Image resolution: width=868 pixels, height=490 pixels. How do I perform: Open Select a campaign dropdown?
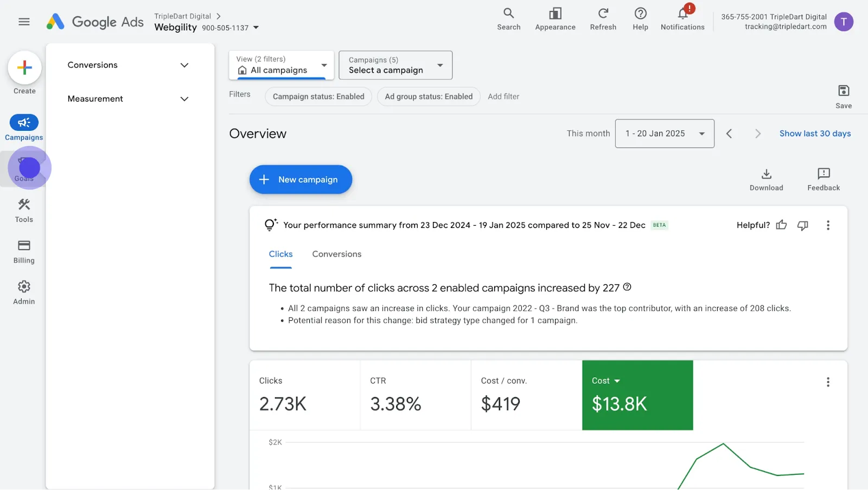(395, 65)
